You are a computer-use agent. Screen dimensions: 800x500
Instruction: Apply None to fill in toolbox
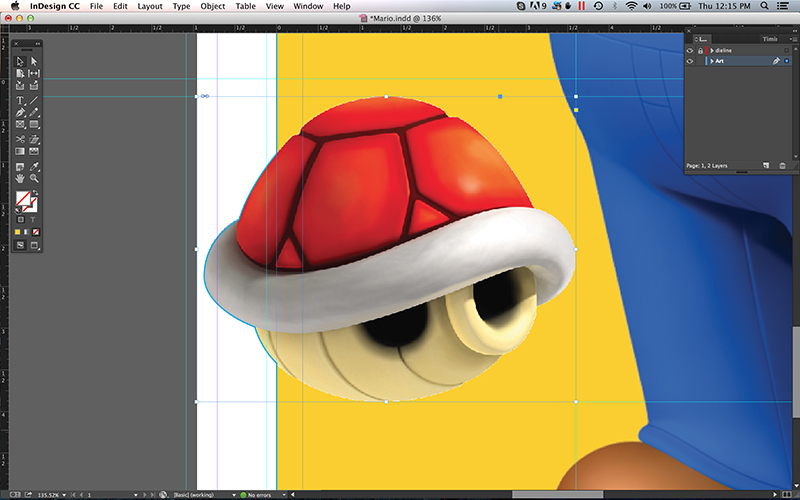click(36, 232)
